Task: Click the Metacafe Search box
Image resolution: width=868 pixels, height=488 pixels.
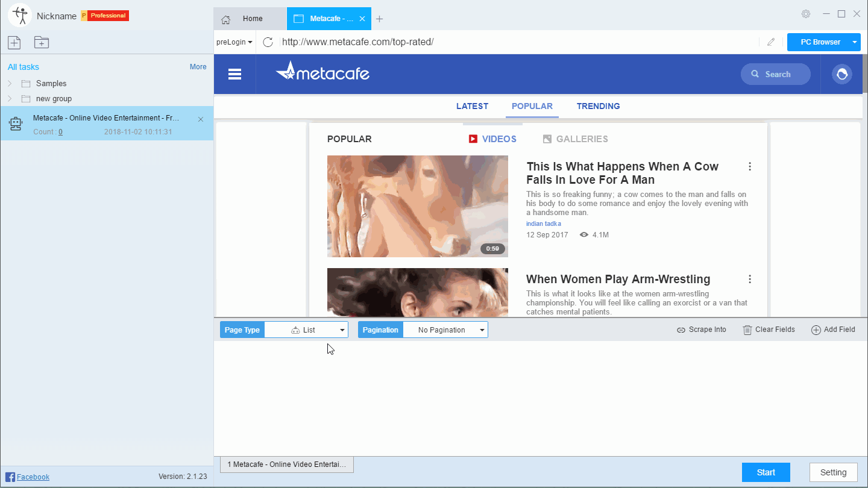Action: 775,74
